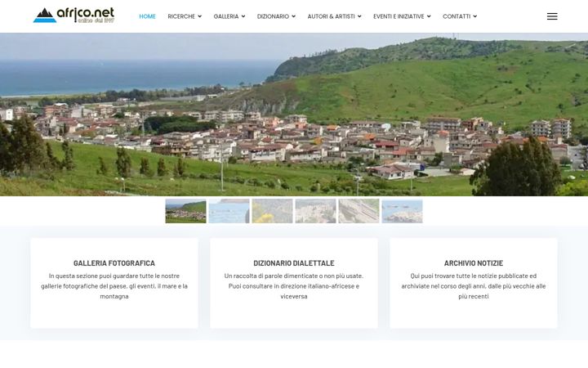Expand the AUTORI & ARTISTI chevron
This screenshot has height=368, width=588.
coord(359,16)
